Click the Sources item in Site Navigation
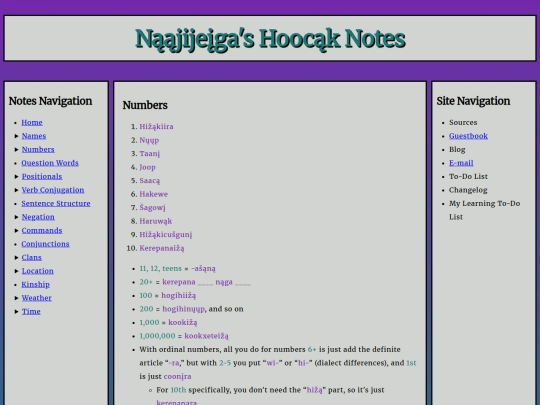540x405 pixels. (x=463, y=122)
